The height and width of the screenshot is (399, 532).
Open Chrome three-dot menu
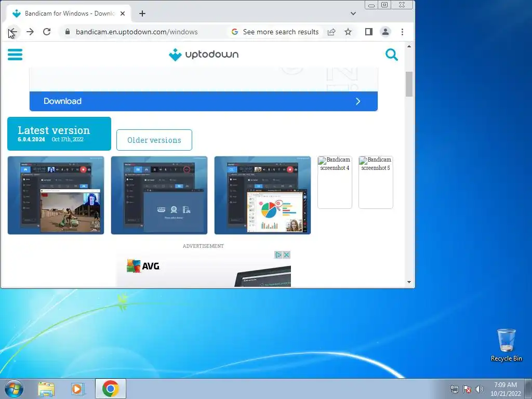pos(403,32)
